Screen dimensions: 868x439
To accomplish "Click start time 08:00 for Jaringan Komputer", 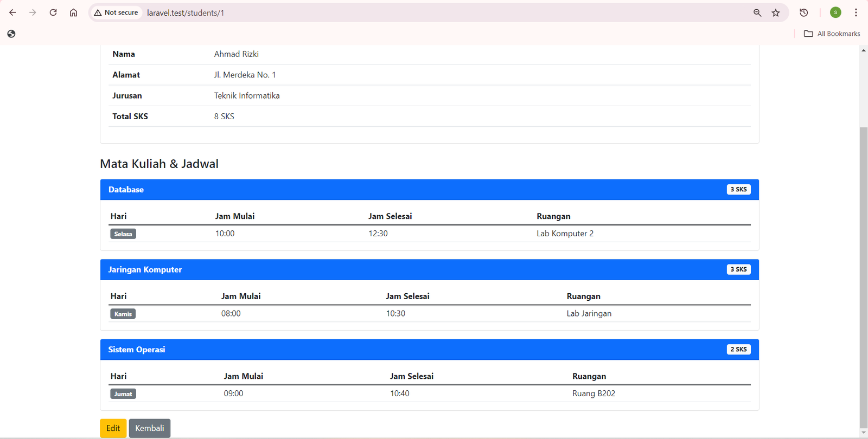I will [x=231, y=313].
